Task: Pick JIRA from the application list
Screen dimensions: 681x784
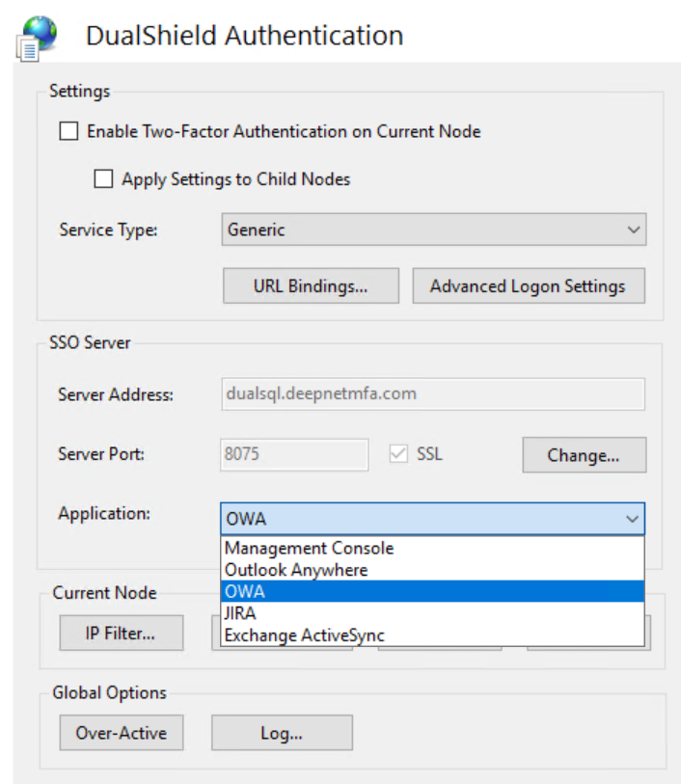Action: click(241, 613)
